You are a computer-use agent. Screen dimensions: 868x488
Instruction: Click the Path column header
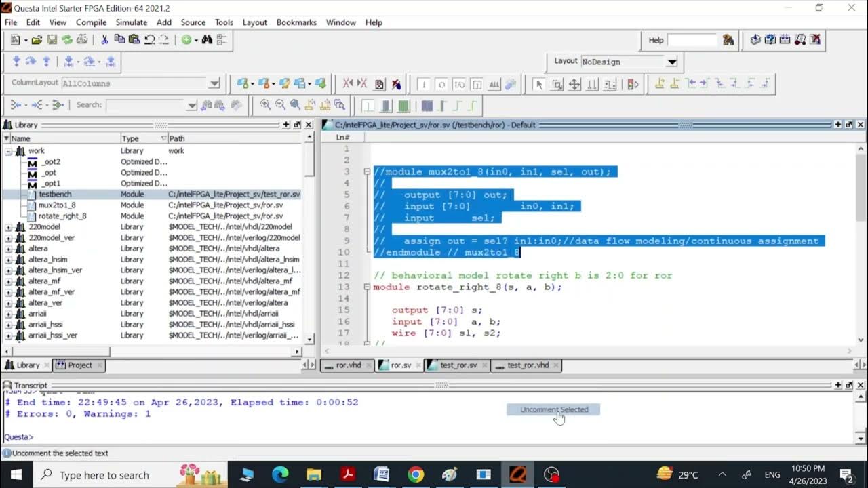[235, 138]
